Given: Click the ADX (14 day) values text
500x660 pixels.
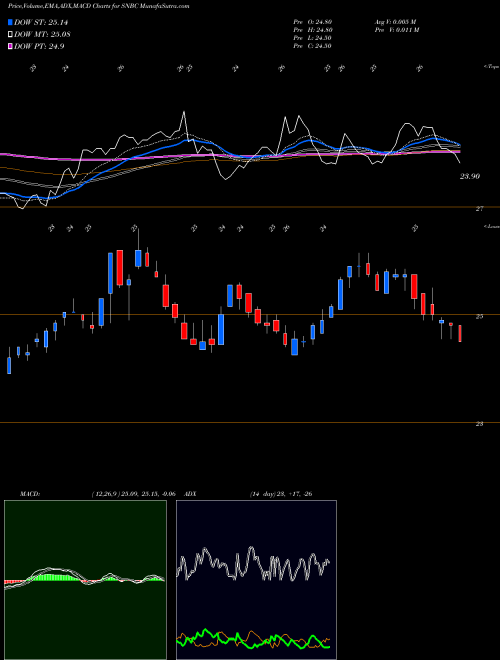Looking at the screenshot, I should (281, 494).
